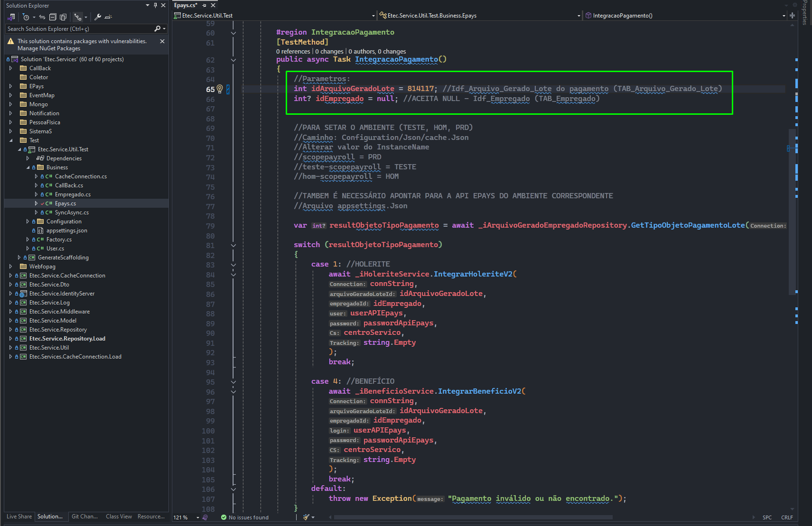812x526 pixels.
Task: Click the code cleanup broom icon
Action: tap(307, 517)
